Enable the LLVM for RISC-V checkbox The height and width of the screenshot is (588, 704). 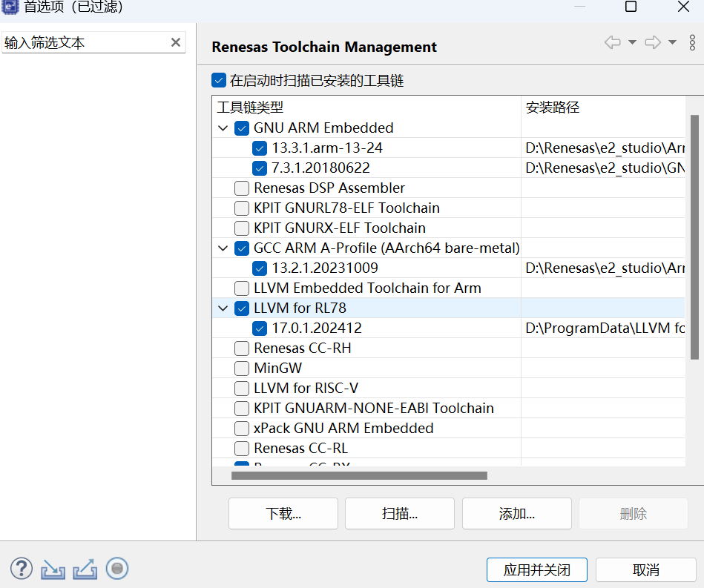[x=242, y=389]
